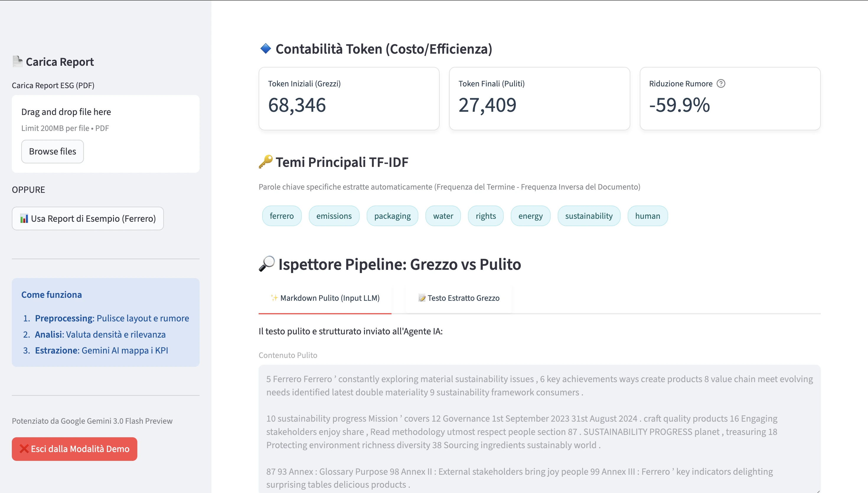Click the 'emissions' keyword chip

pyautogui.click(x=334, y=216)
